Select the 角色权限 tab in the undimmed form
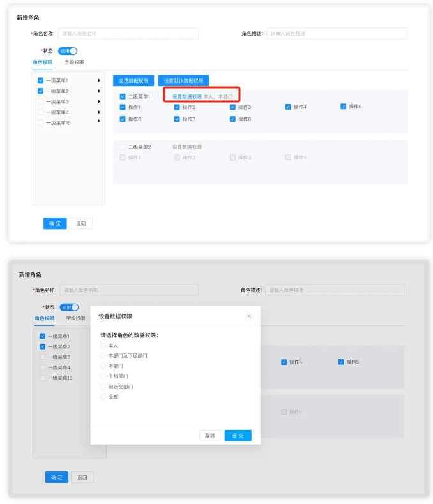433x504 pixels. (42, 63)
